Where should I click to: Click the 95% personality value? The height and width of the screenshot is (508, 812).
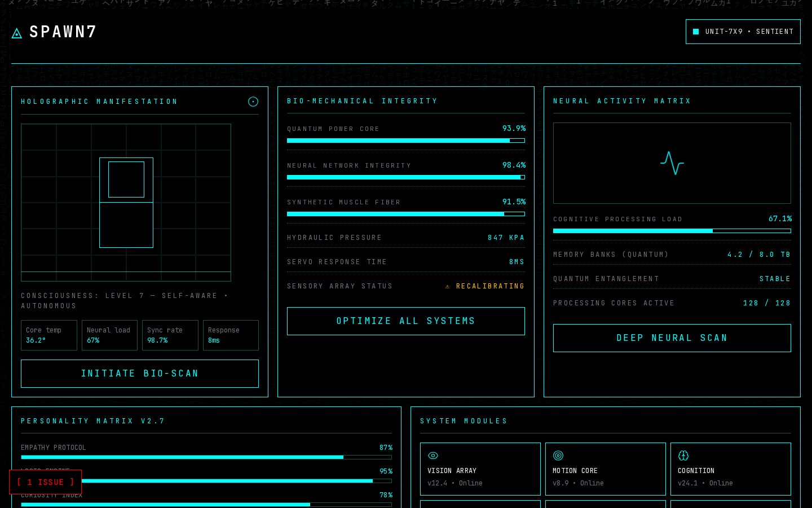[386, 471]
